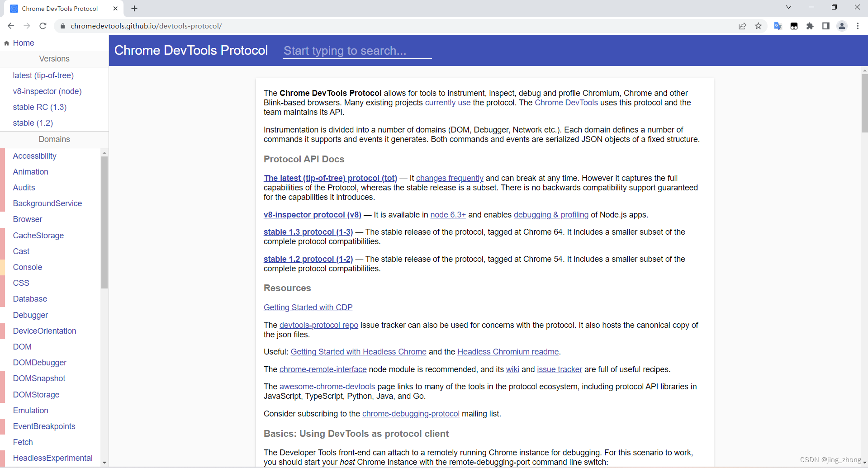Open the CacheStorage domain
The image size is (868, 468).
coord(38,236)
